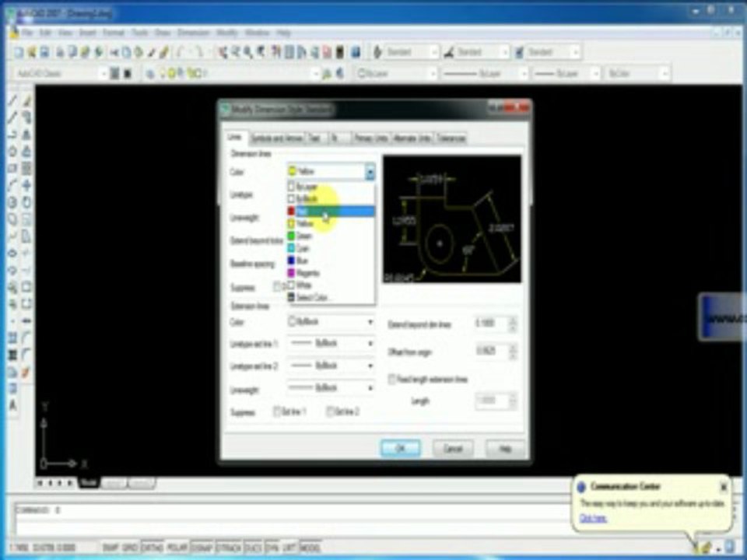Image resolution: width=747 pixels, height=560 pixels.
Task: Collapse the dimension line Color dropdown arrow
Action: click(370, 172)
